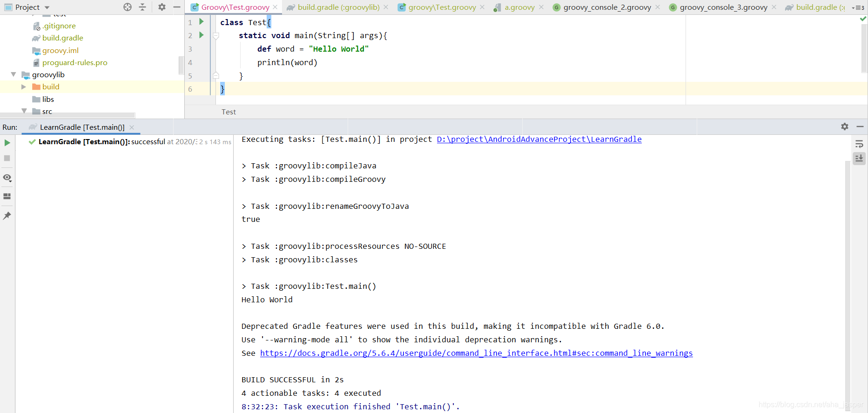868x413 pixels.
Task: Toggle scroll to end of console
Action: click(x=859, y=159)
